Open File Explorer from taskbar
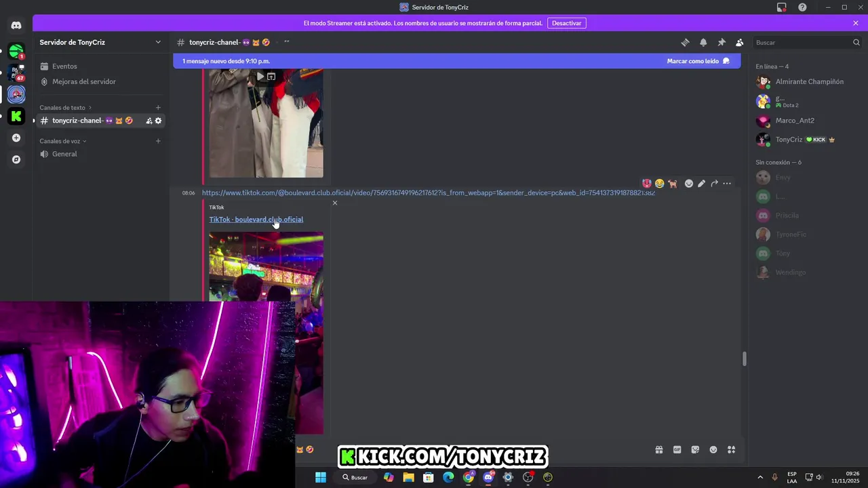The height and width of the screenshot is (488, 868). 408,477
